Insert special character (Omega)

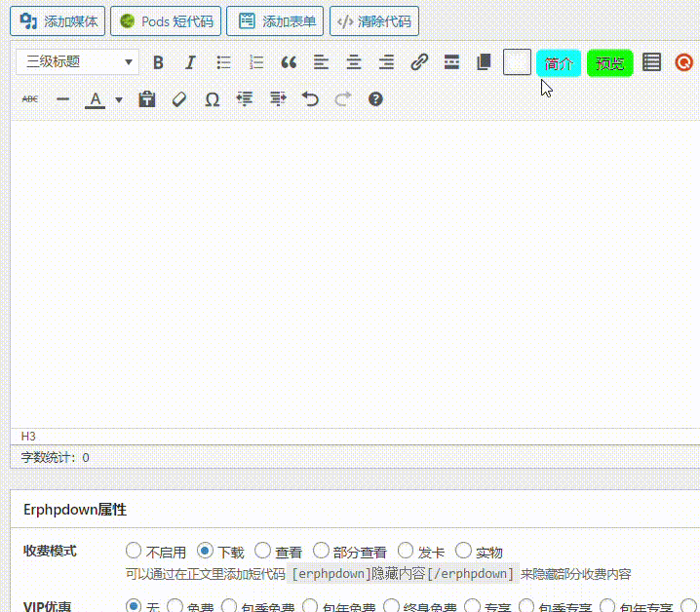tap(213, 99)
